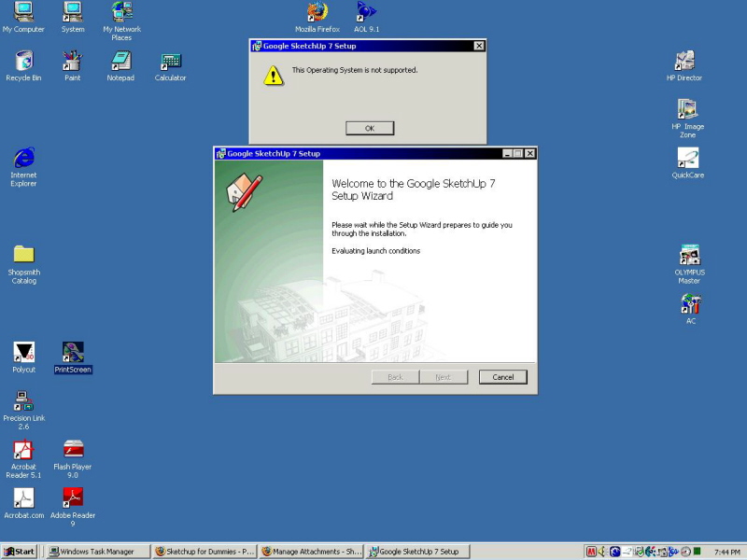
Task: Select the Precision Link 2.6 shortcut
Action: tap(24, 410)
